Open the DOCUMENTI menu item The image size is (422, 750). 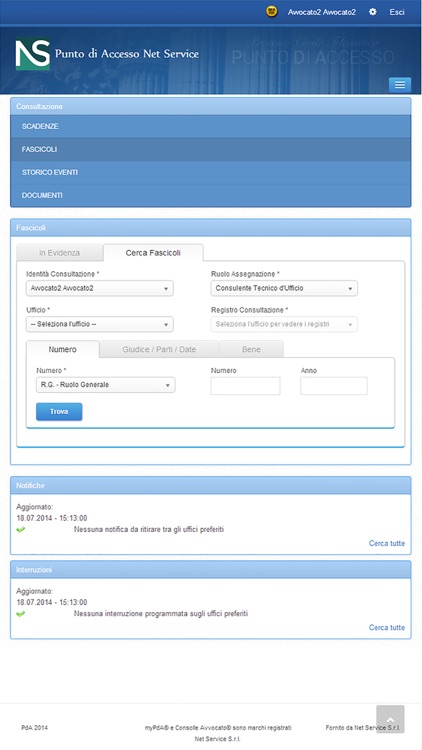click(x=211, y=195)
